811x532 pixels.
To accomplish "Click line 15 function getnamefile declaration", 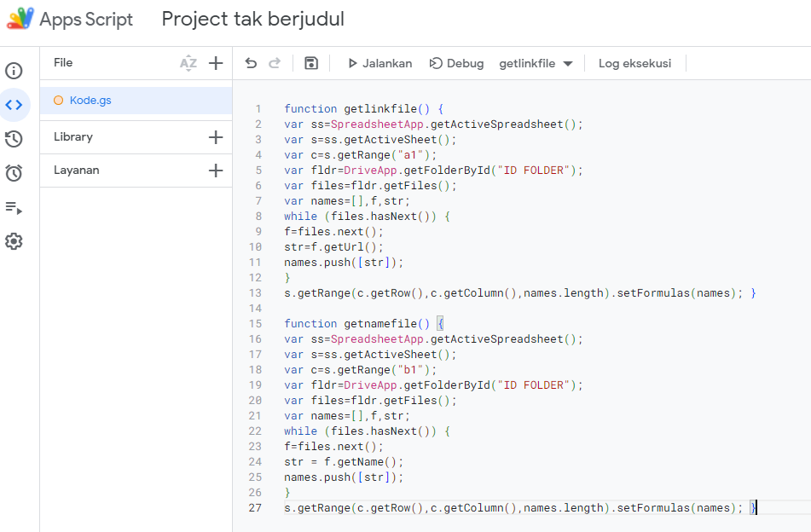I will click(363, 324).
